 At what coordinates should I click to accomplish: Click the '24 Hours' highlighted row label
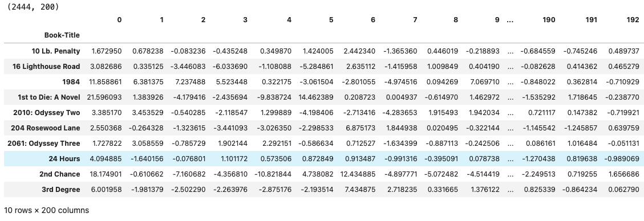(64, 159)
